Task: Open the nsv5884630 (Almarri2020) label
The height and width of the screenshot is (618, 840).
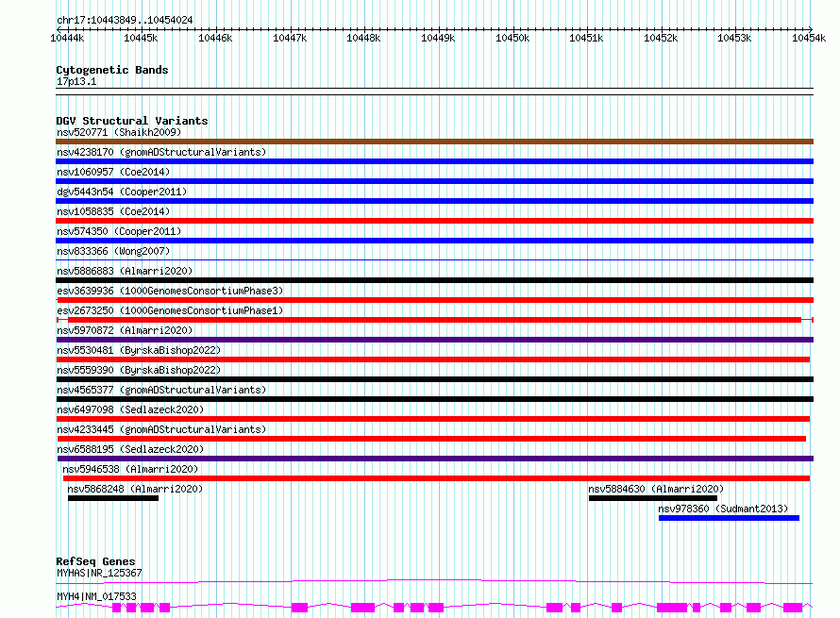Action: [x=656, y=489]
